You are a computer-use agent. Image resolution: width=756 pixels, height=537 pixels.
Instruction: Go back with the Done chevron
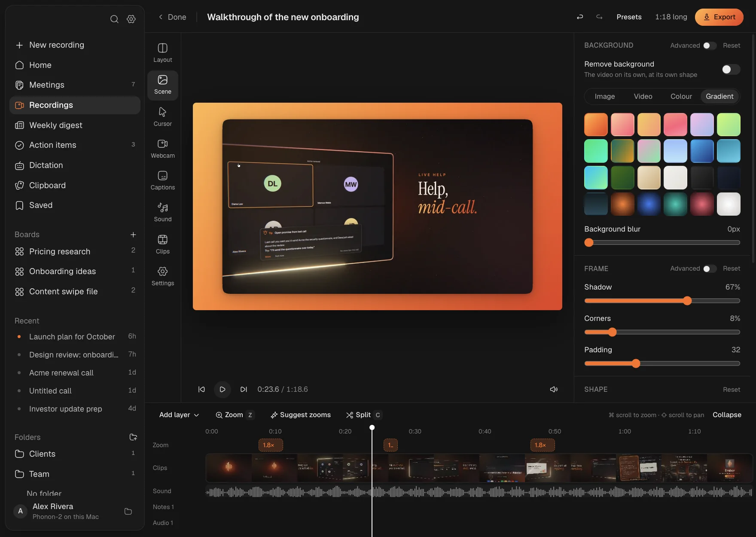click(172, 17)
